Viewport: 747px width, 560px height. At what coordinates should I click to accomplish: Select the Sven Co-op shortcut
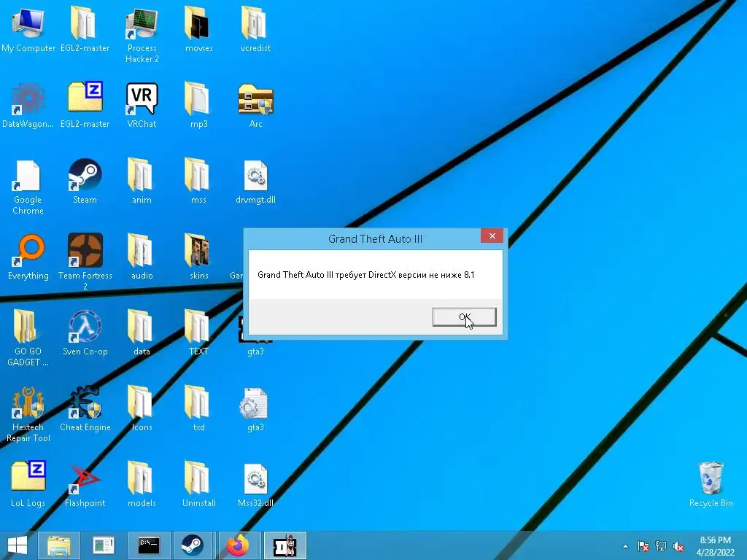click(x=85, y=332)
